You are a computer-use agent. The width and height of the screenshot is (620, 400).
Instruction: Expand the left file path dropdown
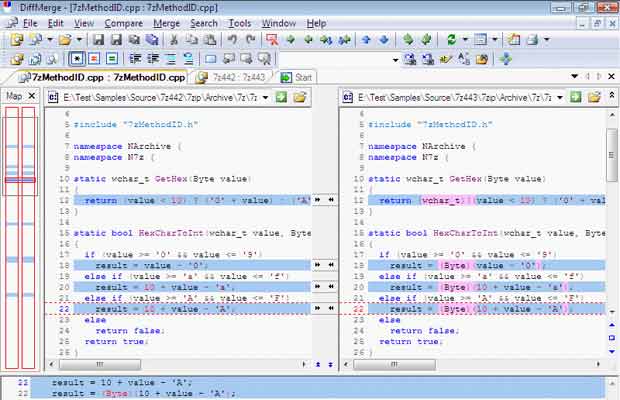(x=266, y=97)
